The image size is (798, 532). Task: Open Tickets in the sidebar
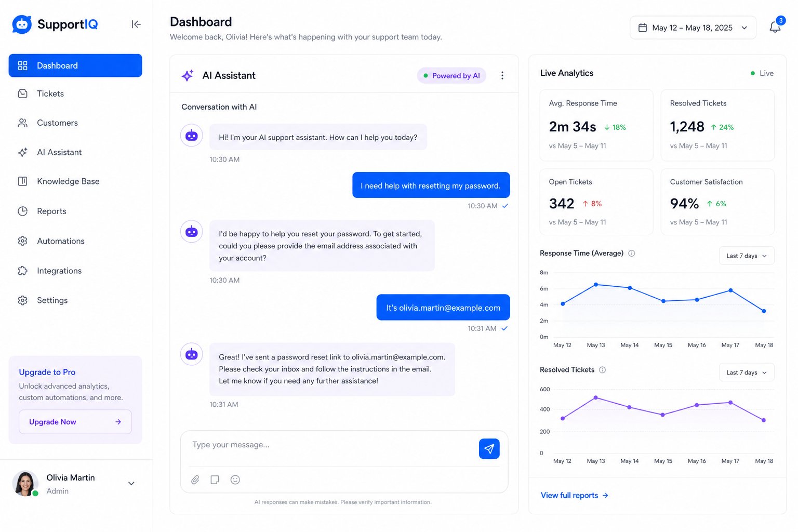tap(75, 94)
